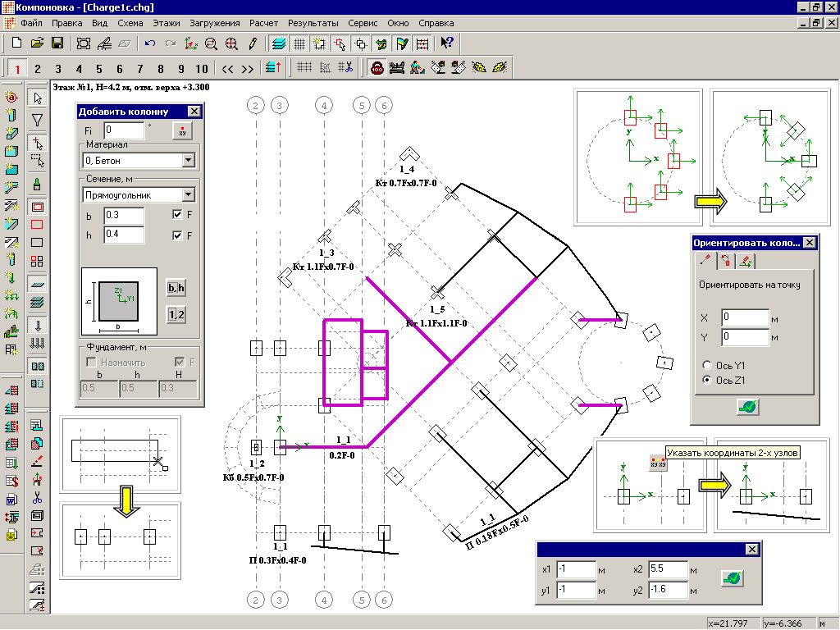Click the grid display toolbar icon

click(x=299, y=43)
